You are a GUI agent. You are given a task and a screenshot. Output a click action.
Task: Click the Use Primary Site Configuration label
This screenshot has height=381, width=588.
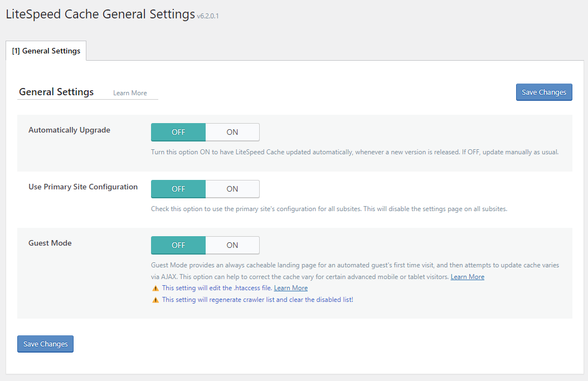[x=83, y=187]
